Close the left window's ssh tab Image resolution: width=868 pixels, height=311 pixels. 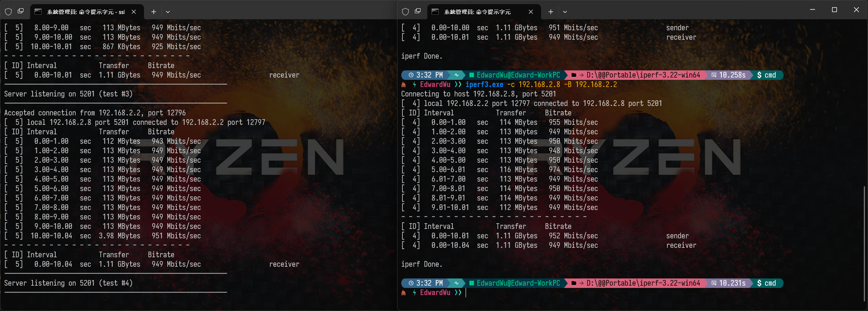pyautogui.click(x=134, y=12)
